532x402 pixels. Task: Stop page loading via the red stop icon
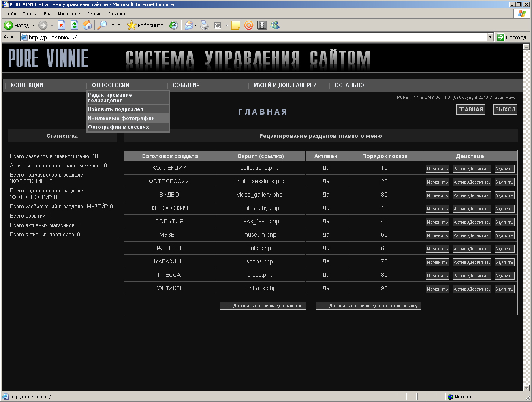[62, 25]
